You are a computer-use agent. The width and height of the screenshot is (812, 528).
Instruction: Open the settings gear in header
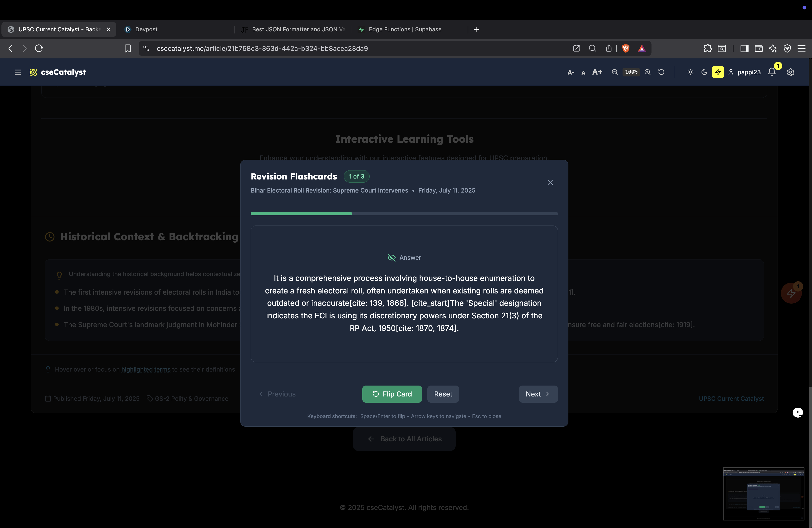pyautogui.click(x=790, y=72)
